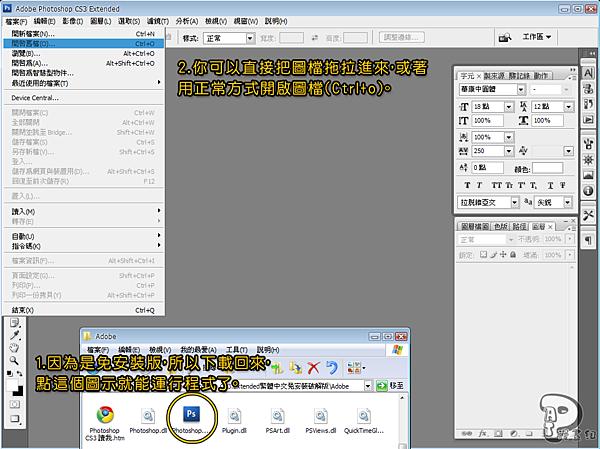Screen dimensions: 600x449
Task: Open address bar dropdown in Adobe explorer
Action: tap(368, 386)
